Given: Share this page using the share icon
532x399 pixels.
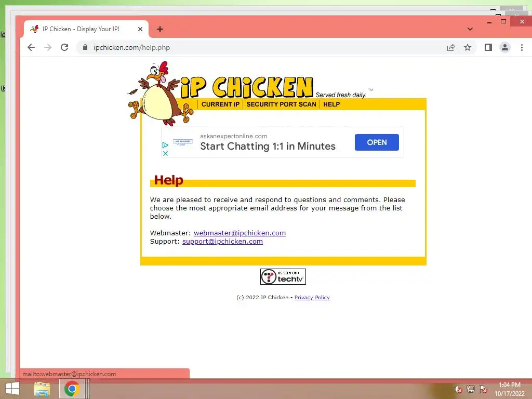Looking at the screenshot, I should [x=451, y=47].
